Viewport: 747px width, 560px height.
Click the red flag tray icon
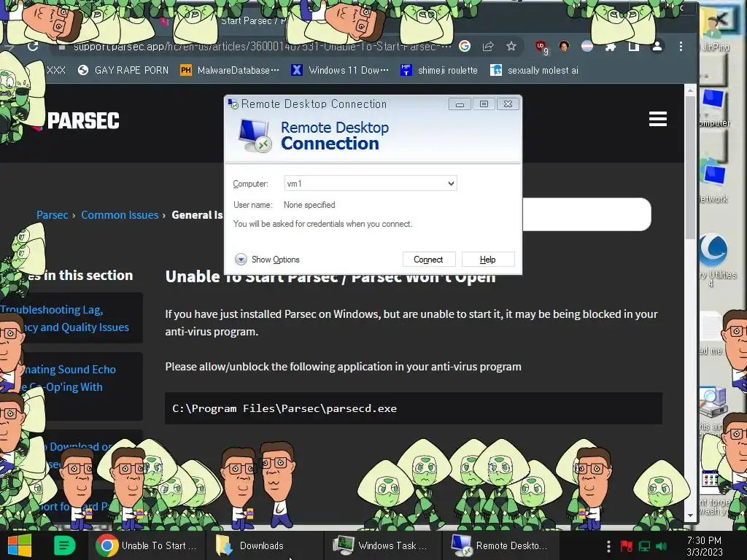click(626, 545)
